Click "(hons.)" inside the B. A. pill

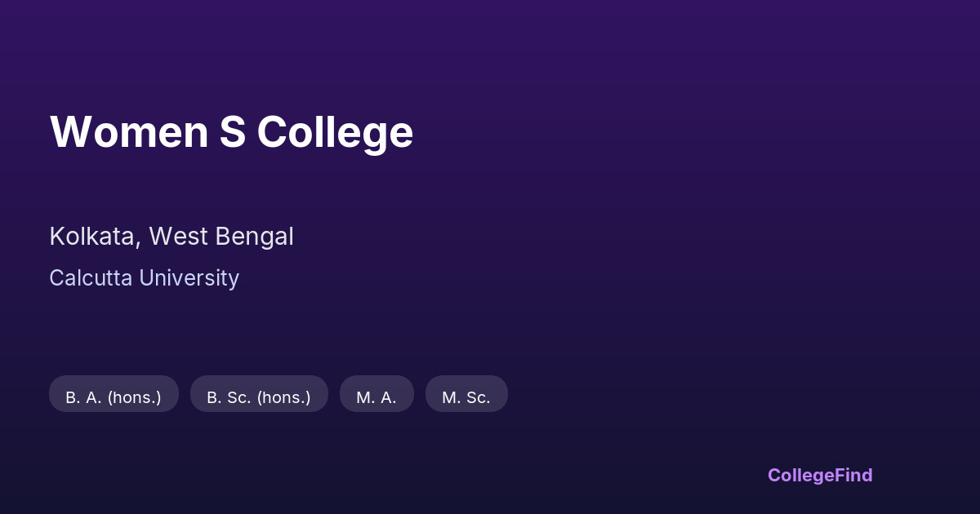[134, 397]
